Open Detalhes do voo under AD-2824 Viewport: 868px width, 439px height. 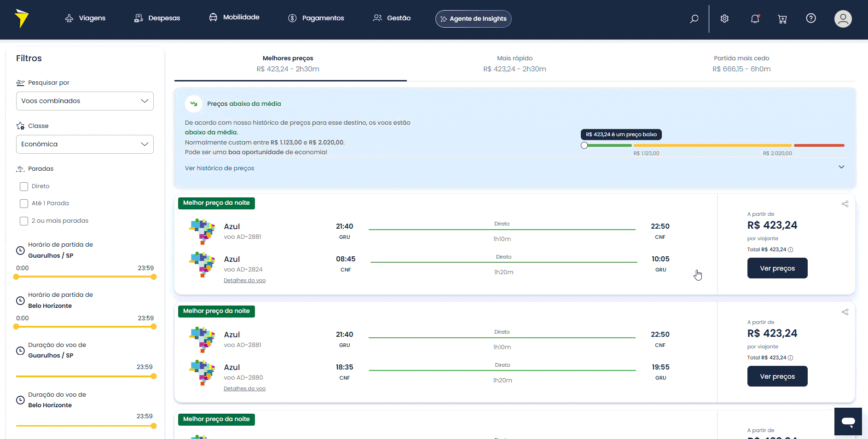(x=244, y=280)
